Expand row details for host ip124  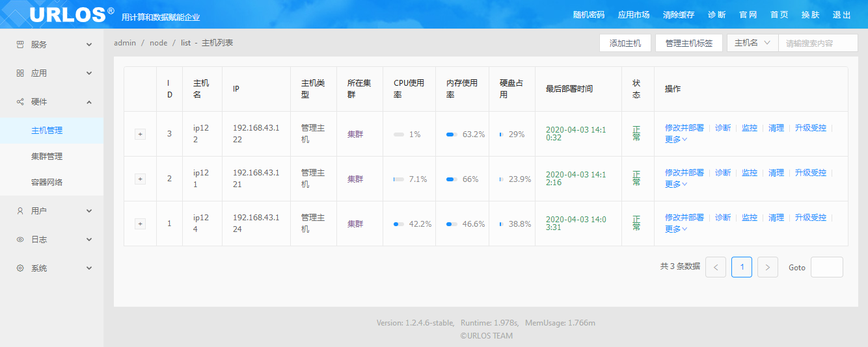click(x=140, y=224)
